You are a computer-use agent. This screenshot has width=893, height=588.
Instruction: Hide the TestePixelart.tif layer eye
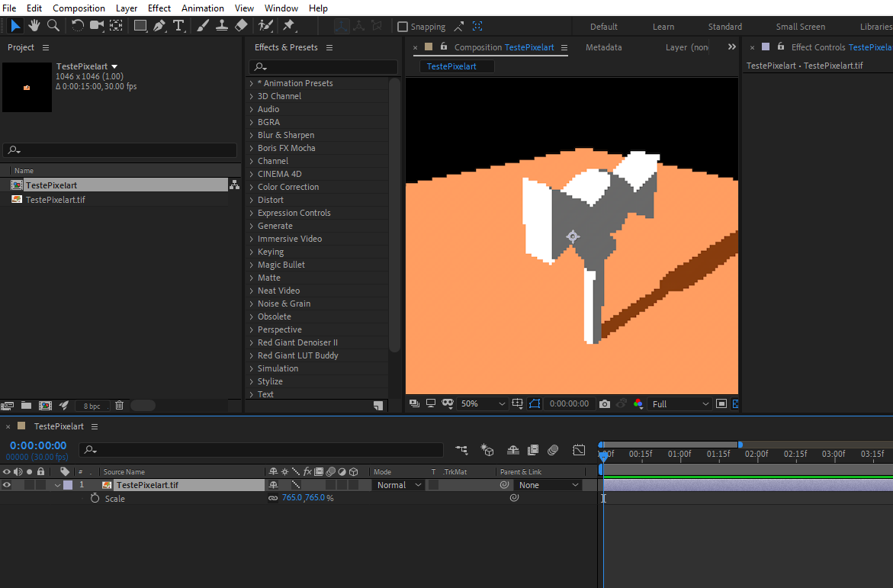tap(7, 486)
